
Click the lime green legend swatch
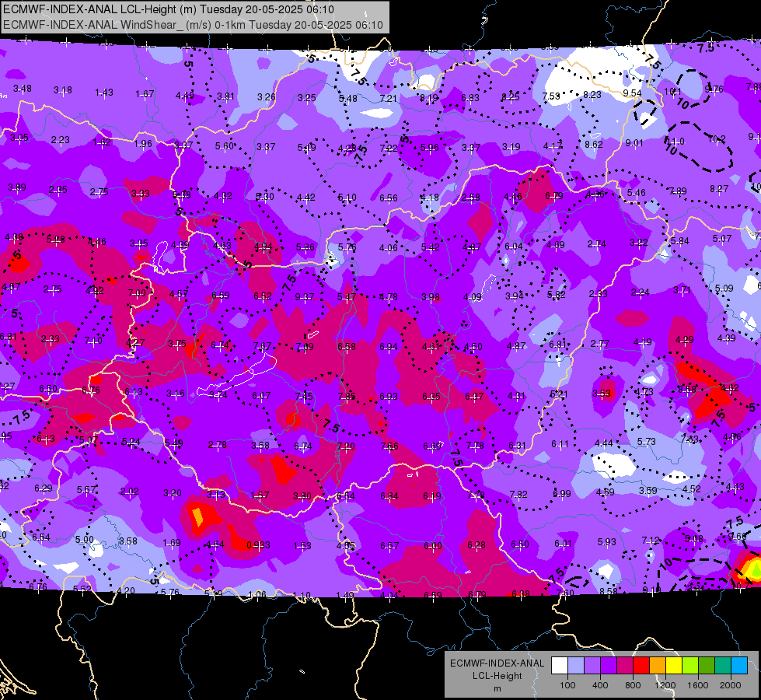pyautogui.click(x=690, y=666)
